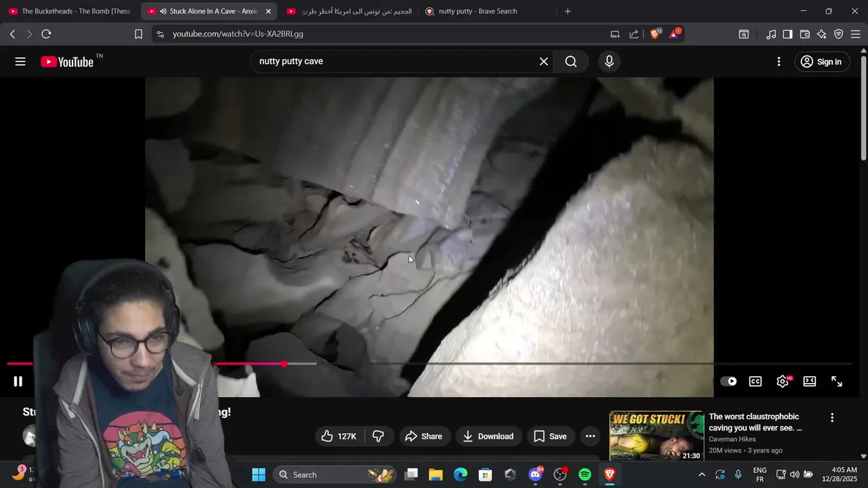Open the Brave Wallet icon

click(x=805, y=34)
